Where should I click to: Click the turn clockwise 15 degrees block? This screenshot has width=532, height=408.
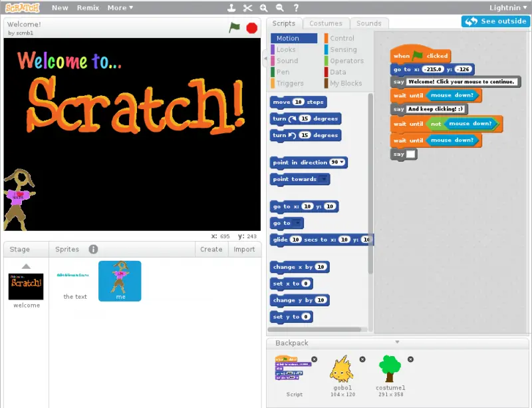click(x=305, y=118)
